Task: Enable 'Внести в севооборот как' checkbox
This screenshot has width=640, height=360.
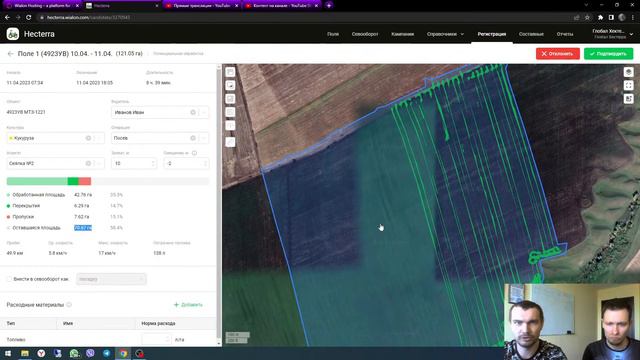Action: [x=9, y=279]
